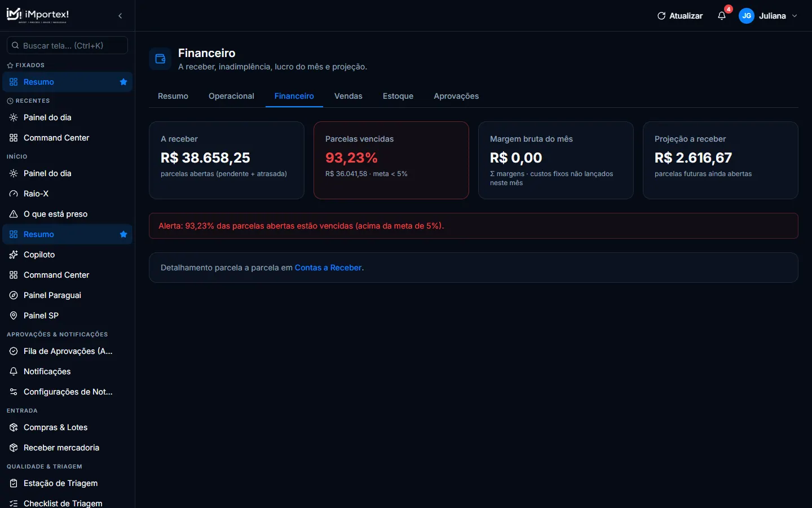Screen dimensions: 812x508
Task: Focus the Buscar tela search field
Action: [x=67, y=45]
